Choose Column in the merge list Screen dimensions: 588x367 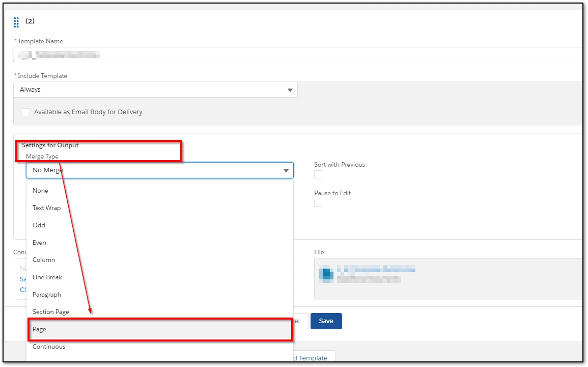tap(160, 259)
